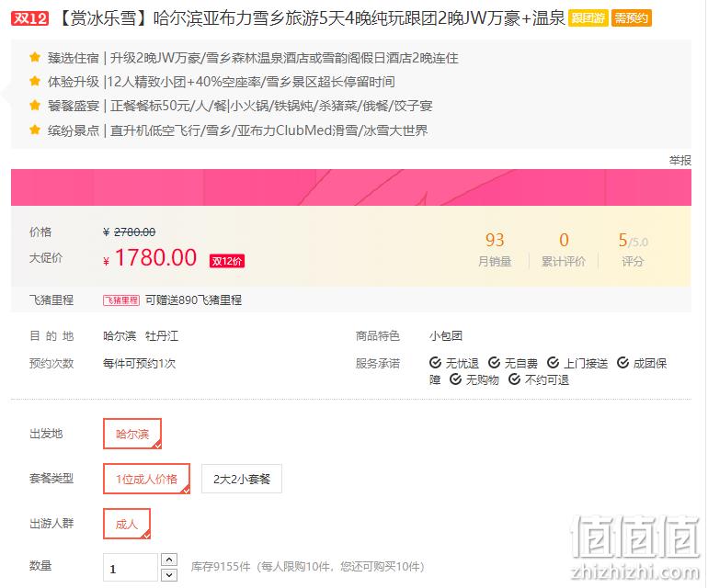
Task: Increase quantity with the up arrow
Action: point(169,560)
